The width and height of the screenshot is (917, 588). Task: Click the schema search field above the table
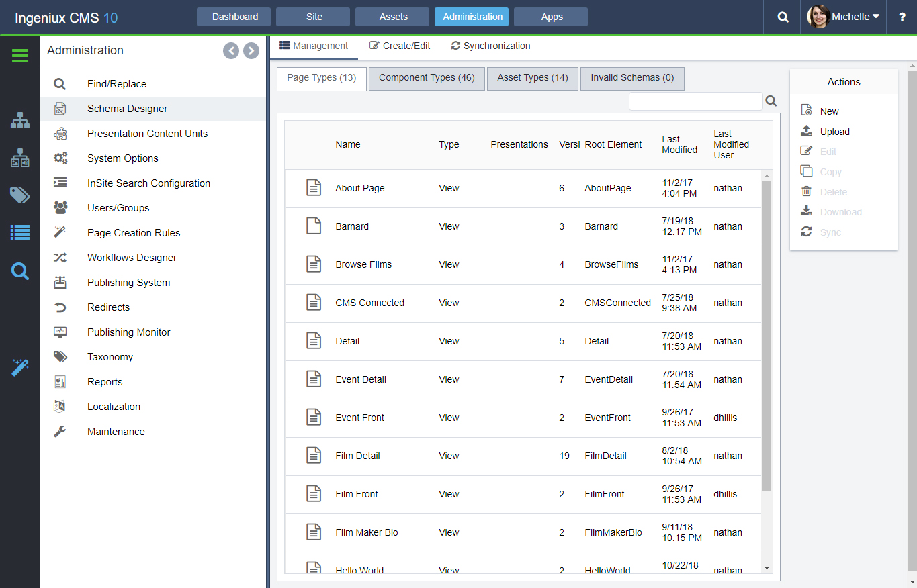click(696, 101)
